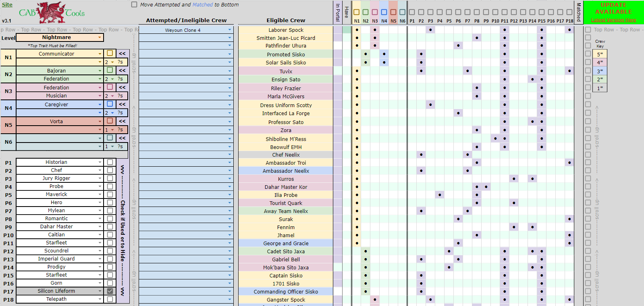Check the P6 Hero used checkbox
The height and width of the screenshot is (306, 644).
click(x=110, y=202)
